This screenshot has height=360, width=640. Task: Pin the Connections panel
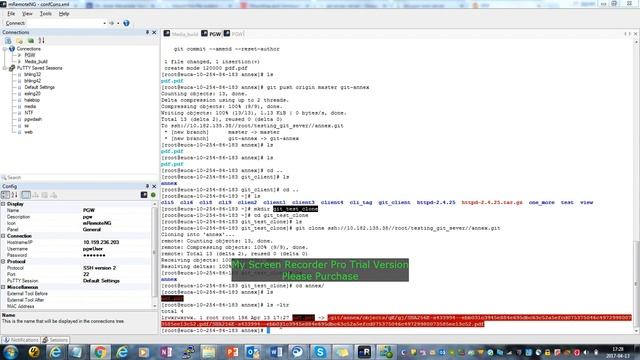pos(147,32)
